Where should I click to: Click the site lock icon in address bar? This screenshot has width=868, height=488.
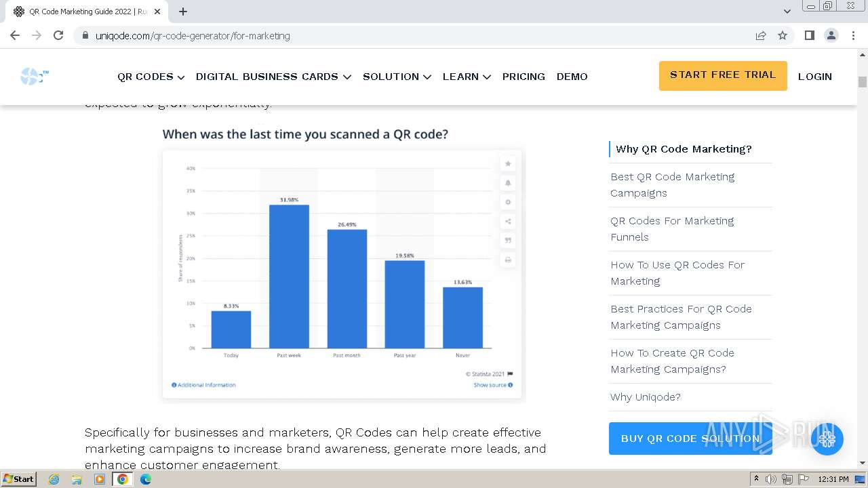pyautogui.click(x=85, y=35)
